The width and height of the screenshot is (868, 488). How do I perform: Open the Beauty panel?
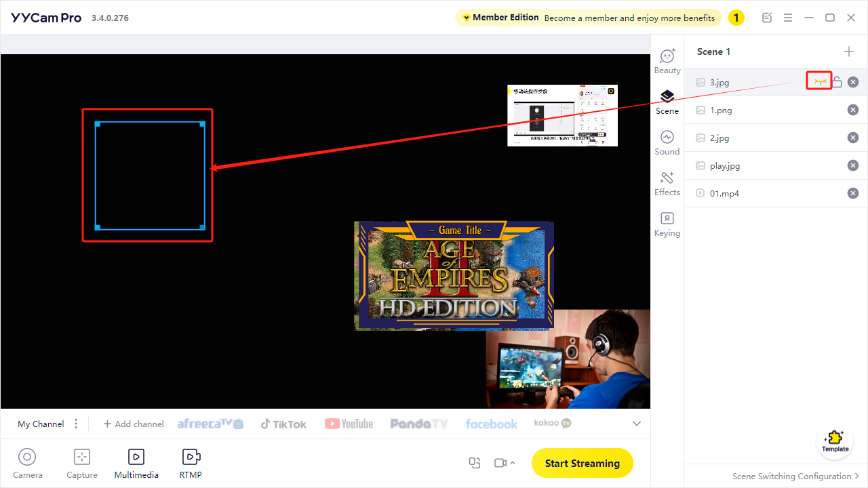(x=667, y=61)
